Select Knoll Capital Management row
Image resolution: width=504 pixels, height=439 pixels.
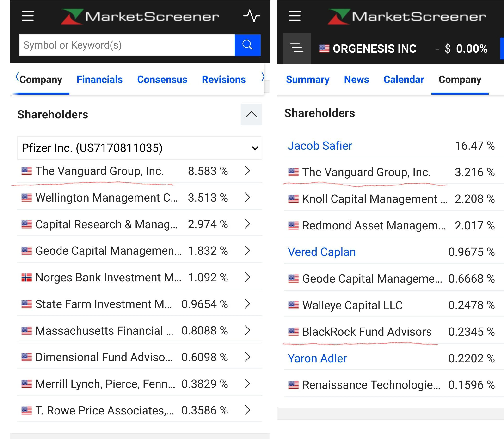(394, 199)
